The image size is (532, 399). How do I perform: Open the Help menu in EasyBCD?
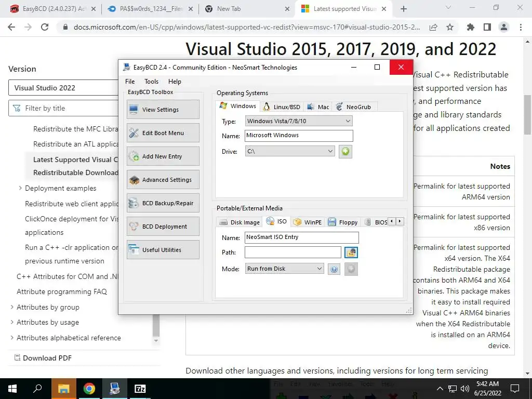[x=175, y=82]
